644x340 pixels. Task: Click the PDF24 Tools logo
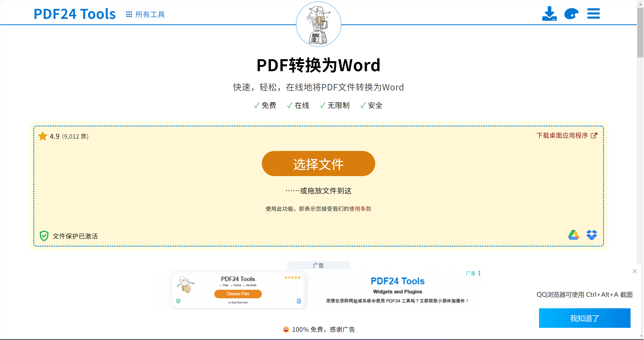[75, 14]
